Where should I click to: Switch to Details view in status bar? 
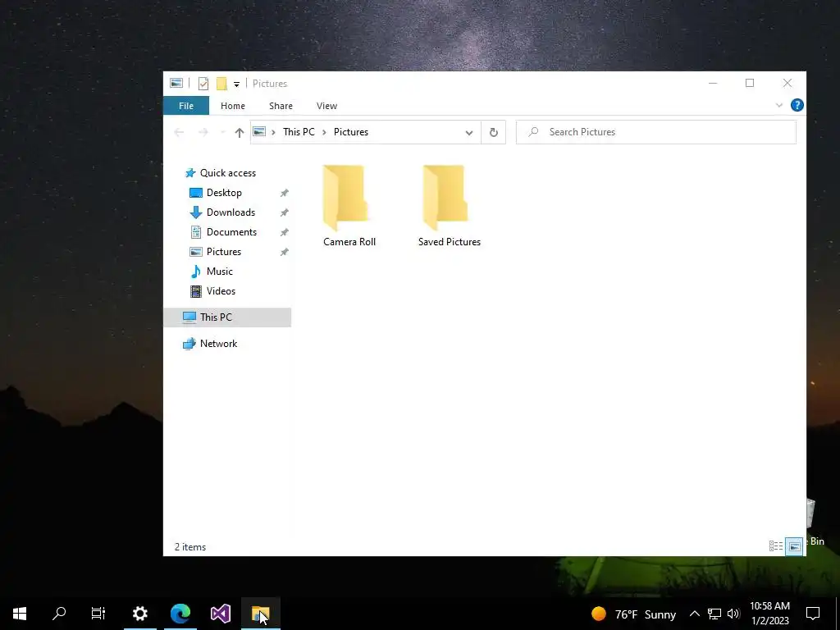(x=776, y=546)
